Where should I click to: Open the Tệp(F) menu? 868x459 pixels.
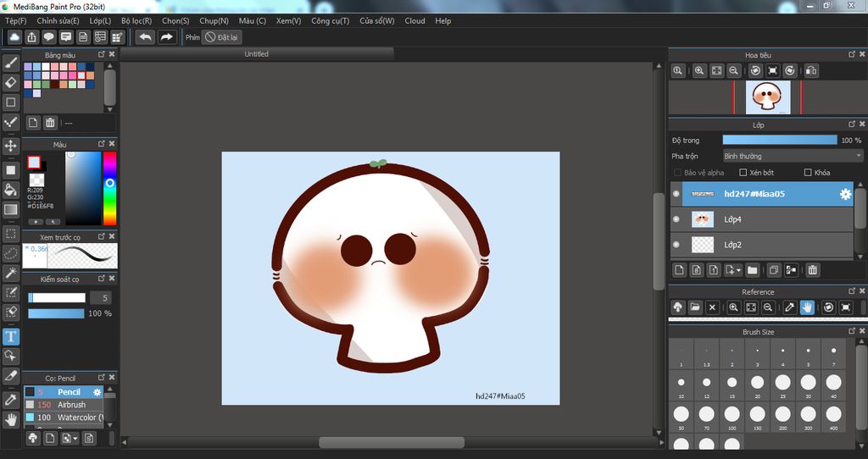pyautogui.click(x=16, y=20)
